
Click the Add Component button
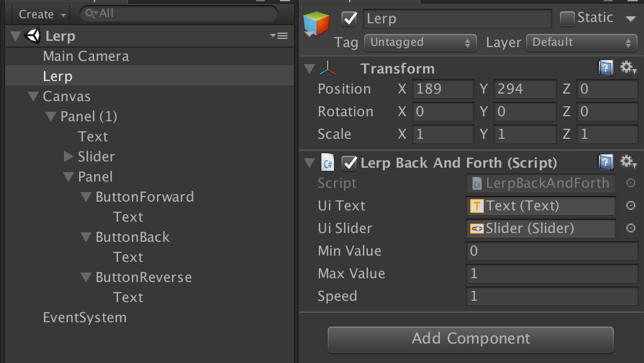pyautogui.click(x=470, y=339)
